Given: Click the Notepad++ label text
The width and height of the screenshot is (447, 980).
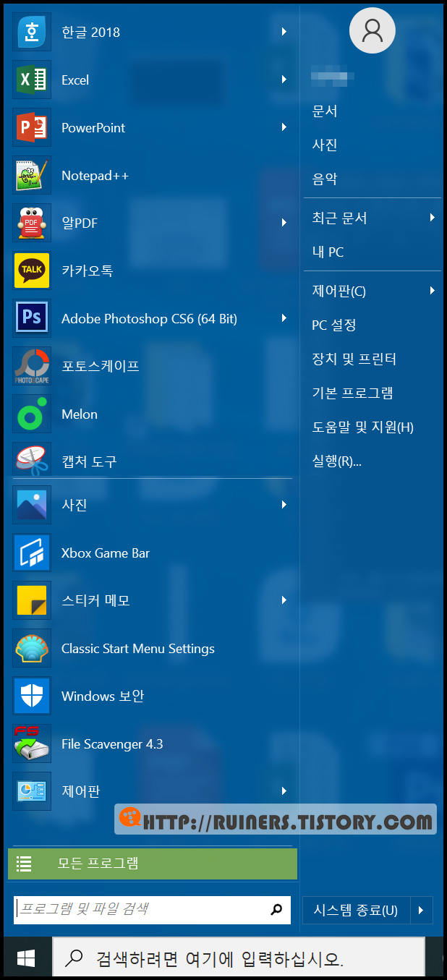Looking at the screenshot, I should [x=95, y=176].
